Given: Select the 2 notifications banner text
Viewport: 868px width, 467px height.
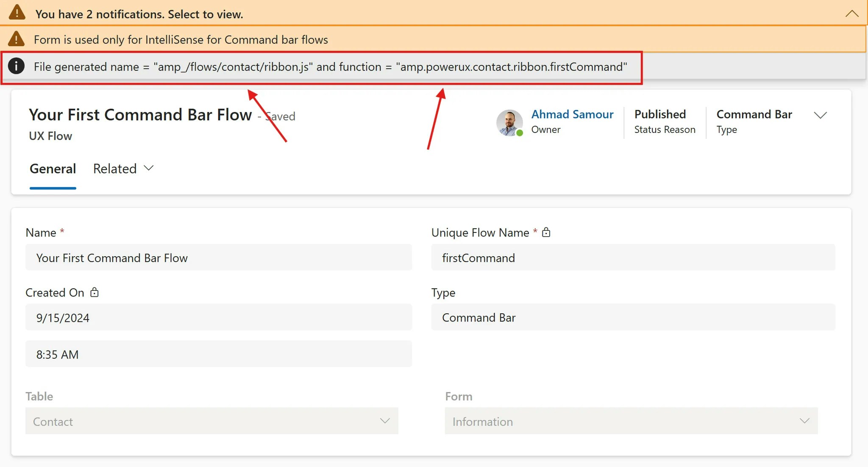Looking at the screenshot, I should (x=139, y=14).
